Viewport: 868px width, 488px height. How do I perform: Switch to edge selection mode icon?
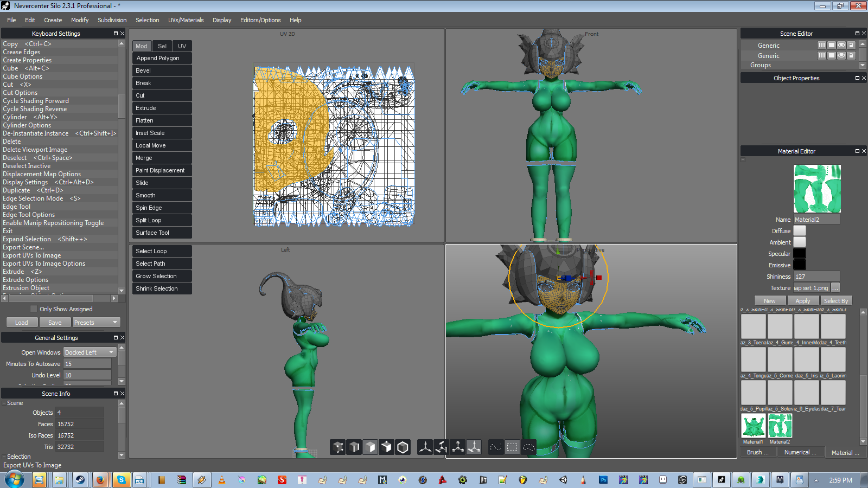pos(354,447)
